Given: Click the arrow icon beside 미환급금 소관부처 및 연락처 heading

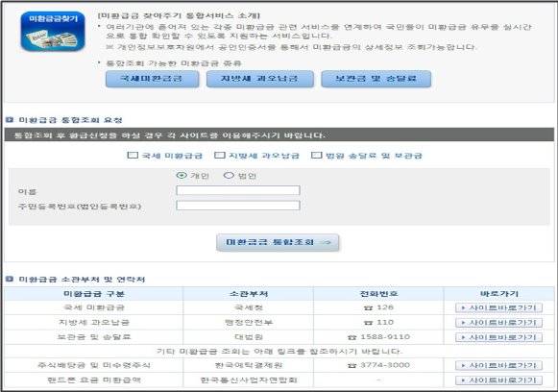Looking at the screenshot, I should coord(10,279).
